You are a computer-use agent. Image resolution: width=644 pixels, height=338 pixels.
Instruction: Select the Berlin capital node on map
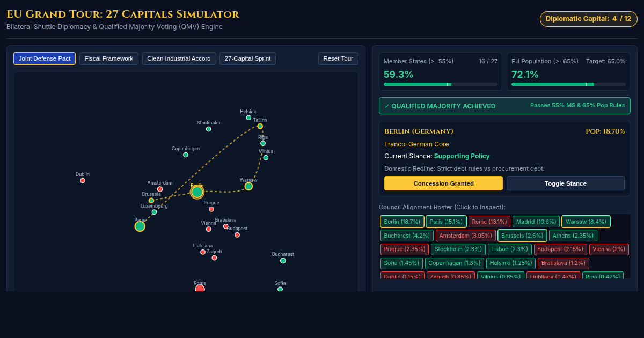[x=197, y=192]
